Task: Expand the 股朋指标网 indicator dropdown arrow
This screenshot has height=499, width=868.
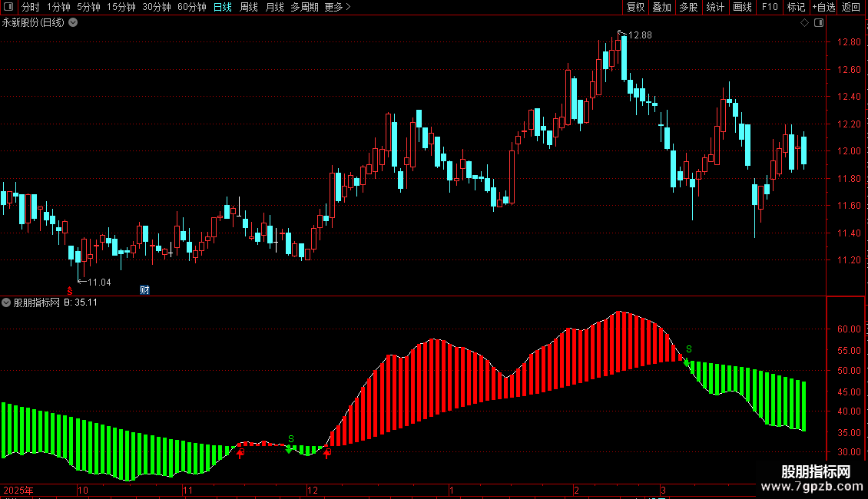Action: pos(6,302)
